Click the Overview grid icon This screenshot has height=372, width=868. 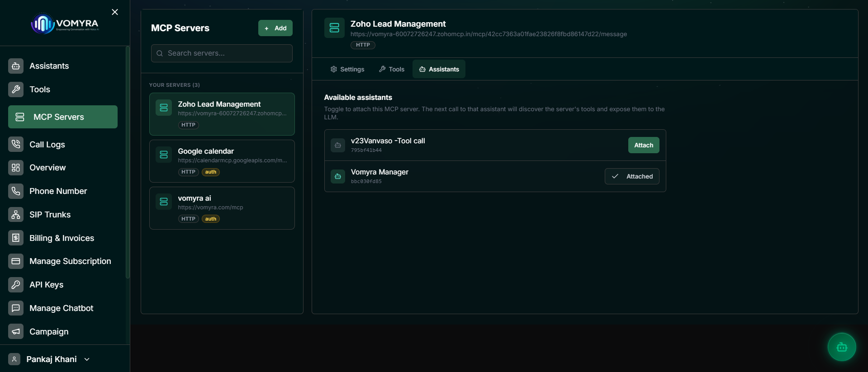(16, 168)
